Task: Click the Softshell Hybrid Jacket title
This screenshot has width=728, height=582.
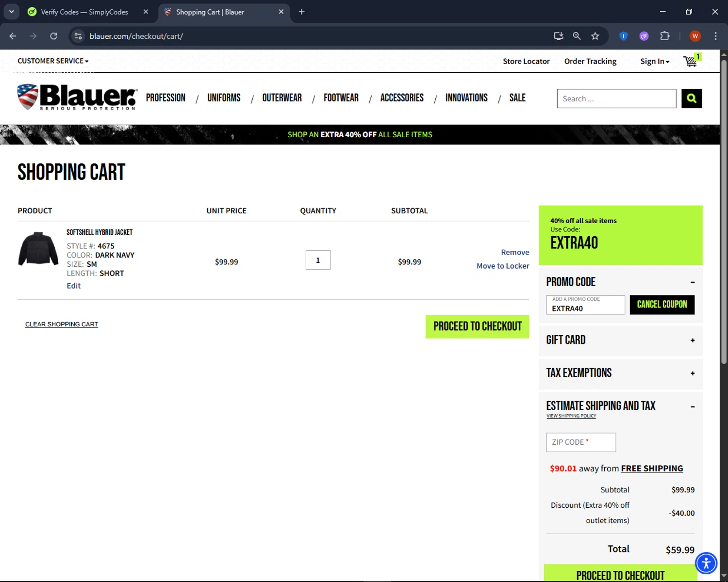Action: (99, 232)
